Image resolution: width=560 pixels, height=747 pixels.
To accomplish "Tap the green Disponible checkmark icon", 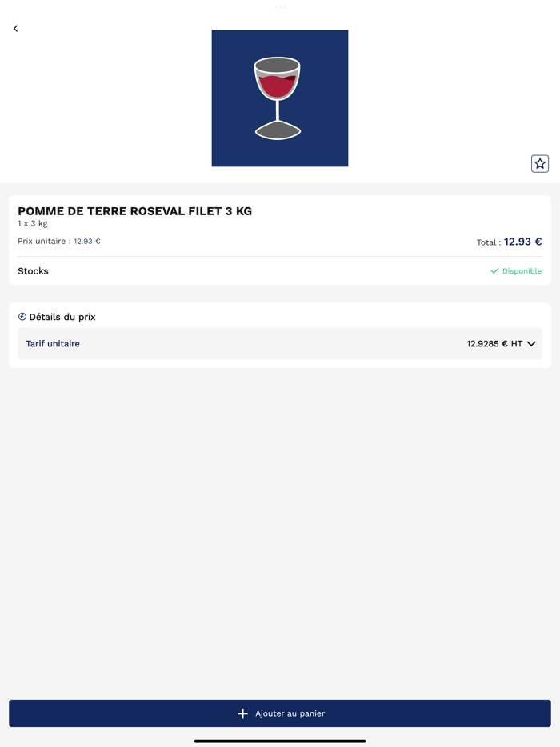I will (494, 271).
